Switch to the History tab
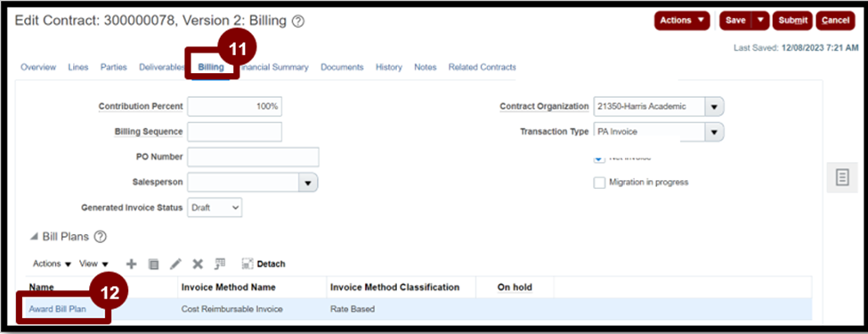868x334 pixels. click(389, 67)
